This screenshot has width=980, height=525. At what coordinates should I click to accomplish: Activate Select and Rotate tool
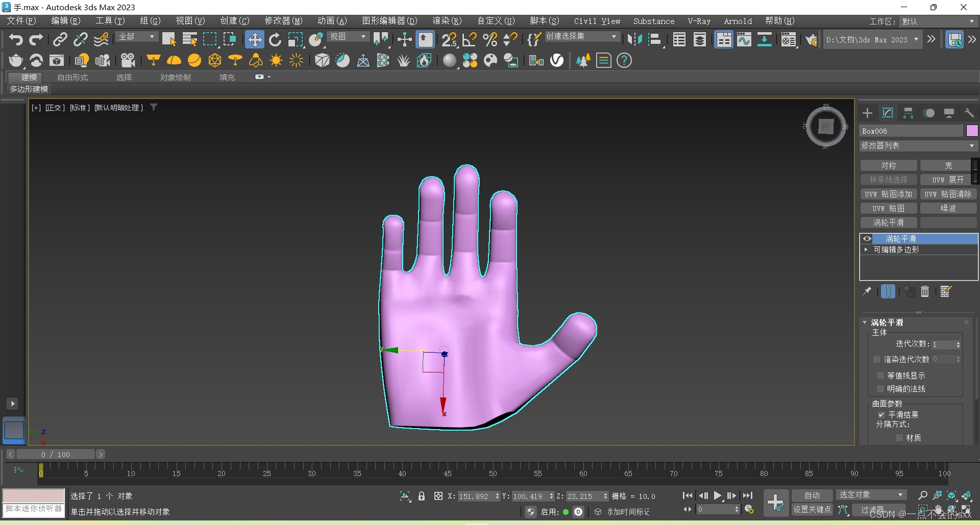pos(275,40)
